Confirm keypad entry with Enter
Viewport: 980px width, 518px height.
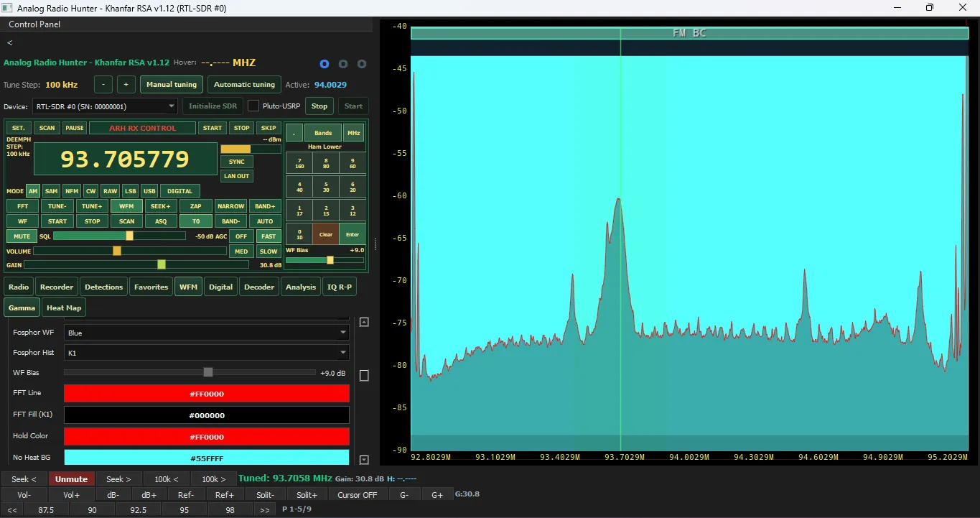[x=353, y=234]
